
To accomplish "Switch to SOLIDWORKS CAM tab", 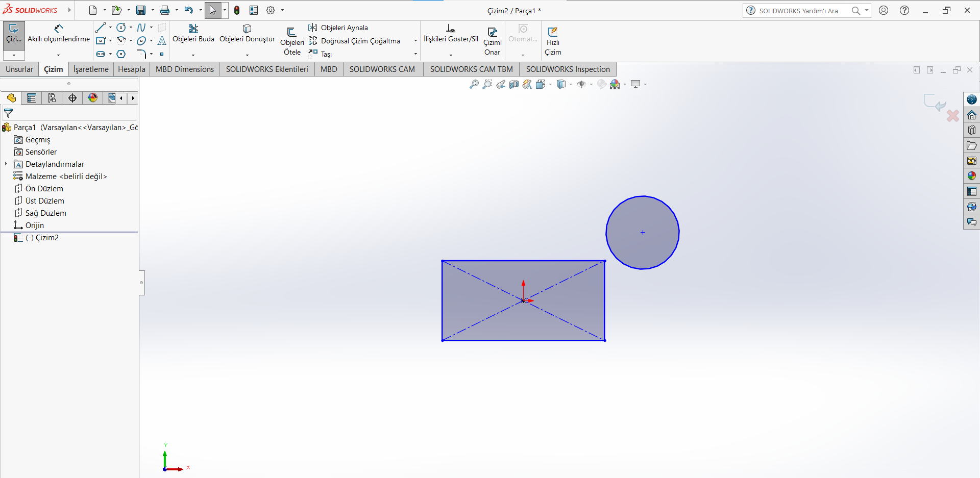I will 382,69.
